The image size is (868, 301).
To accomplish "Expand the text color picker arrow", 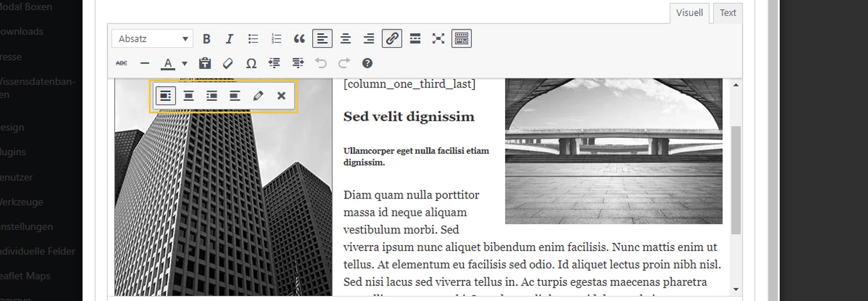I will click(x=184, y=63).
